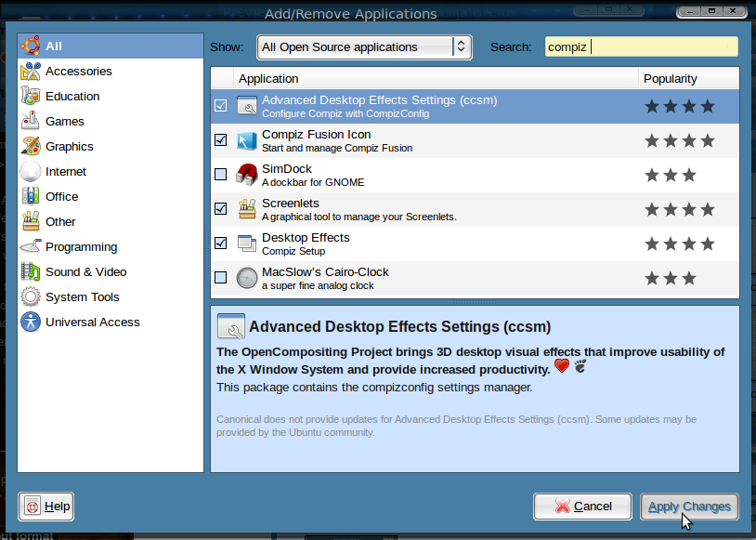The height and width of the screenshot is (540, 756).
Task: Click the SimDock three-star popularity rating
Action: pyautogui.click(x=671, y=175)
